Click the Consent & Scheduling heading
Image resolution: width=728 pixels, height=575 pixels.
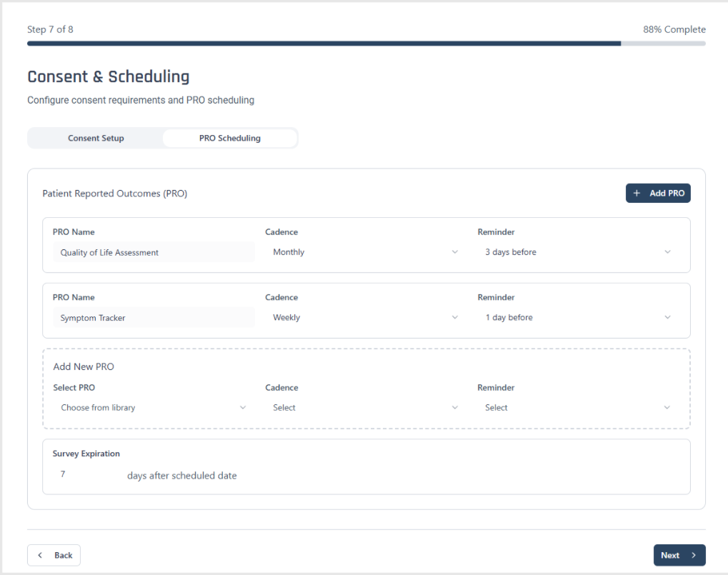[108, 76]
